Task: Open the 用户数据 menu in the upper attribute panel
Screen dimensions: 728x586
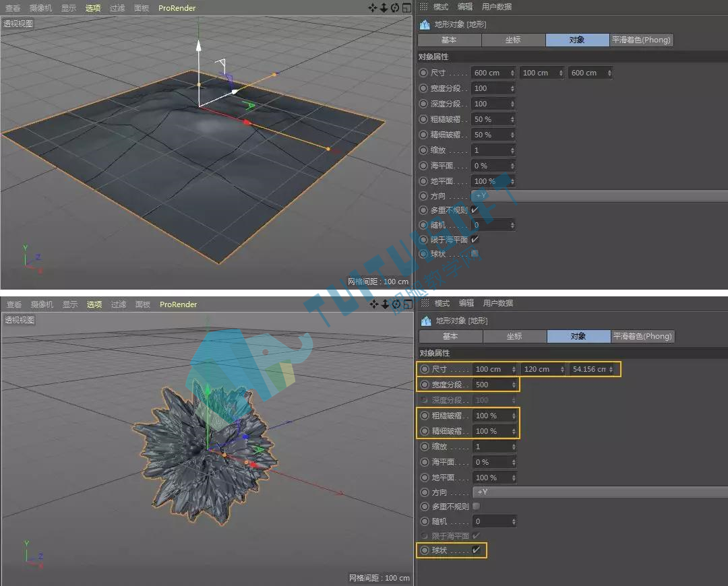Action: point(497,7)
